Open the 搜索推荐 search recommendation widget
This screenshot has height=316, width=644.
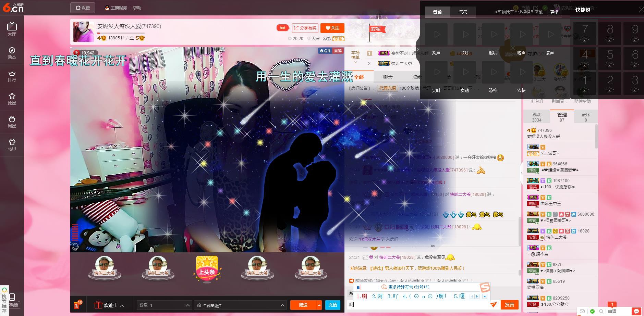tap(4, 301)
